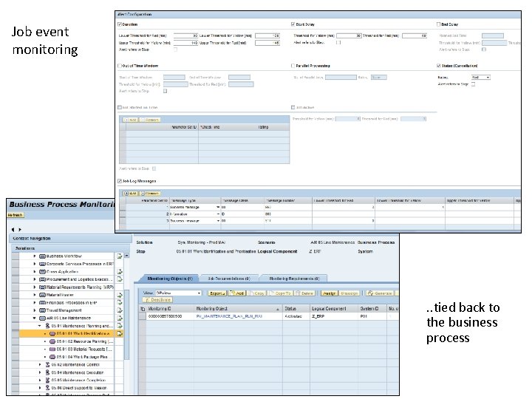The height and width of the screenshot is (399, 532).
Task: Click the solutions tree vertical scrollbar
Action: 126,324
